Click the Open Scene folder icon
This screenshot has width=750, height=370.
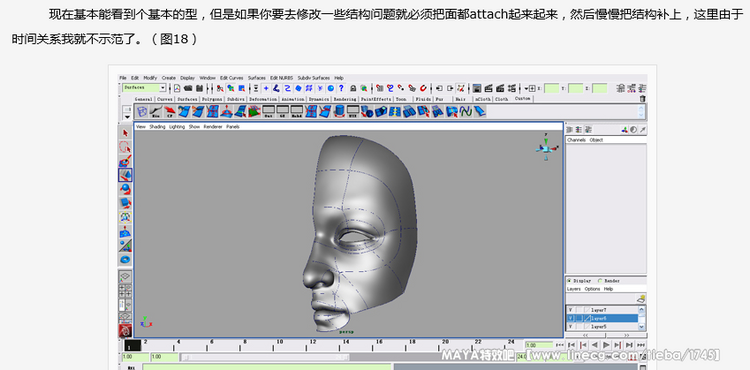click(x=188, y=88)
